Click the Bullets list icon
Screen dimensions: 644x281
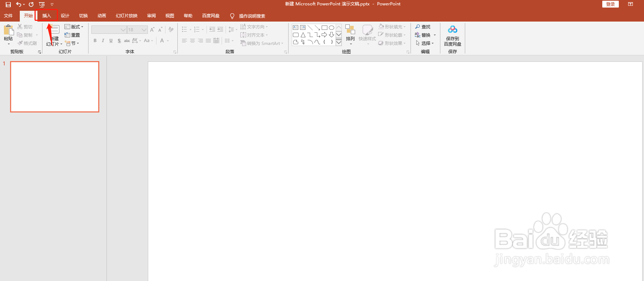(x=185, y=29)
